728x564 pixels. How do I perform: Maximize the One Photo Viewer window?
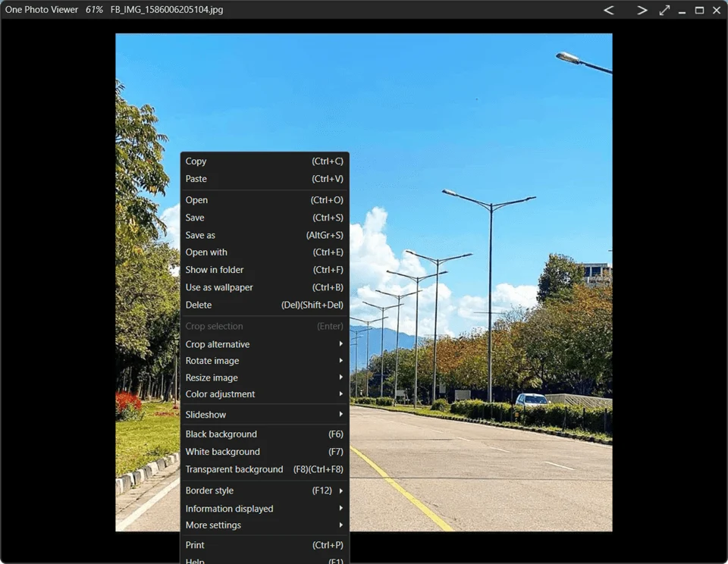(x=699, y=10)
